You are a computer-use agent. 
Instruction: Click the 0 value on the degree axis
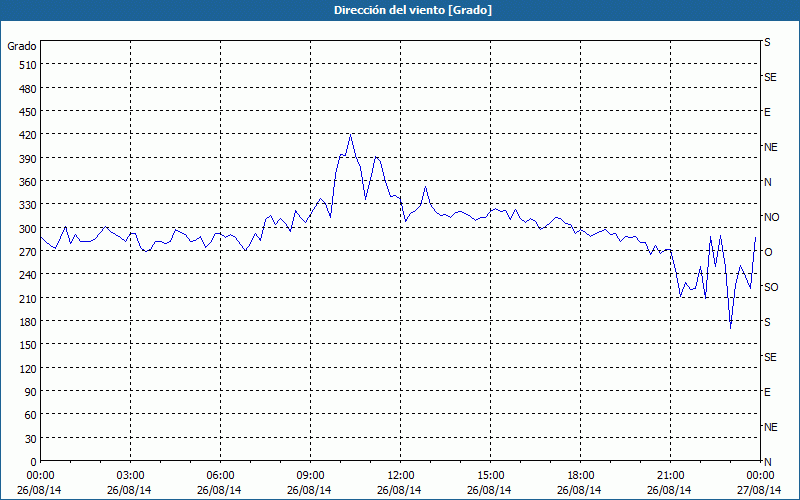pos(34,462)
